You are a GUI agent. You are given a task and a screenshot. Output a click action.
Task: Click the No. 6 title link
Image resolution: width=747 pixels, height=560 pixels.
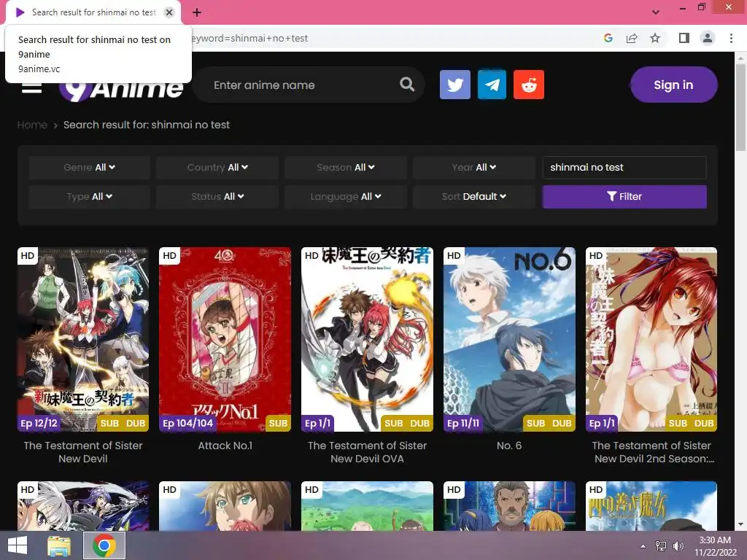point(509,446)
